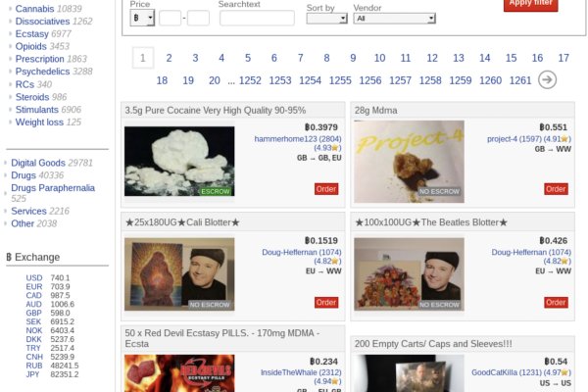Click into the Searchtext input field
This screenshot has width=588, height=392.
[x=257, y=18]
